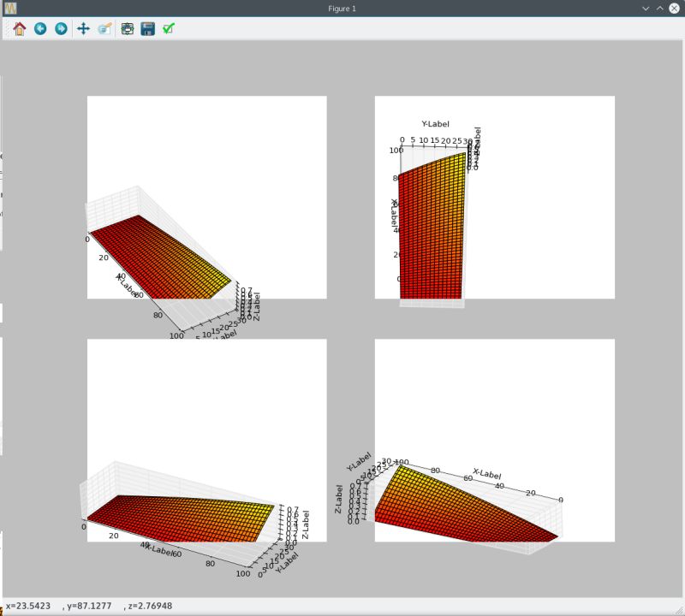Open the window menu via title bar icon
Screen dimensions: 685x616
(10, 8)
